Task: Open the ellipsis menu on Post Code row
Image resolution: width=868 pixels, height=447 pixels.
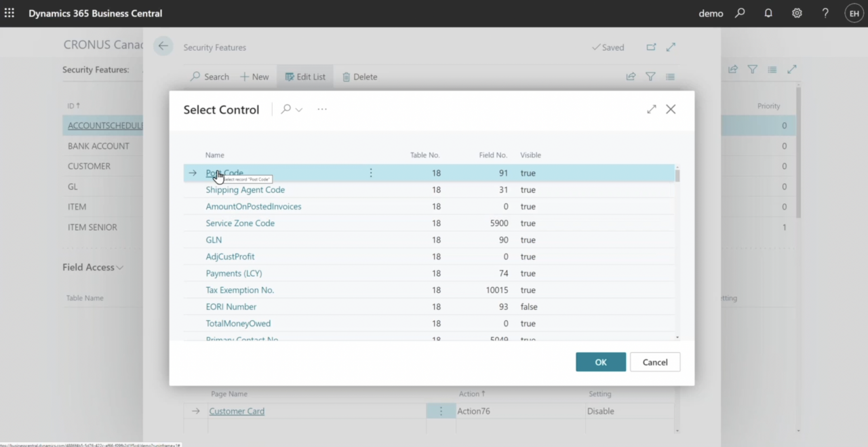Action: pyautogui.click(x=370, y=173)
